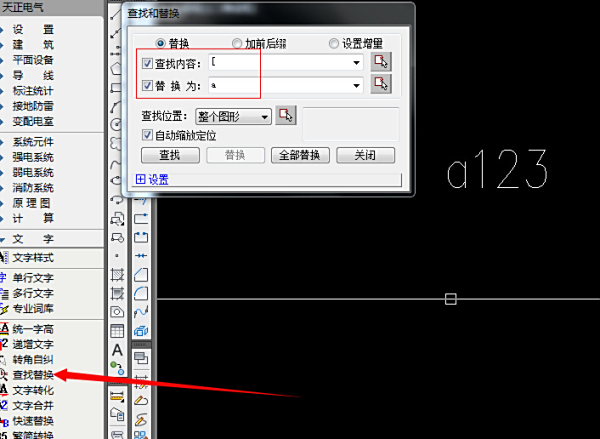This screenshot has width=600, height=439.
Task: Select the Circle drawing tool
Action: (116, 124)
